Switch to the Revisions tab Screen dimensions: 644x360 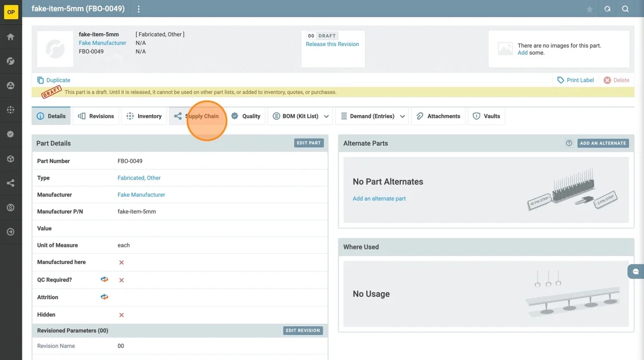tap(96, 116)
